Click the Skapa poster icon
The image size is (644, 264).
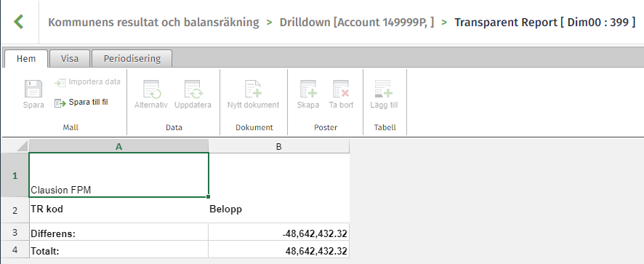308,89
